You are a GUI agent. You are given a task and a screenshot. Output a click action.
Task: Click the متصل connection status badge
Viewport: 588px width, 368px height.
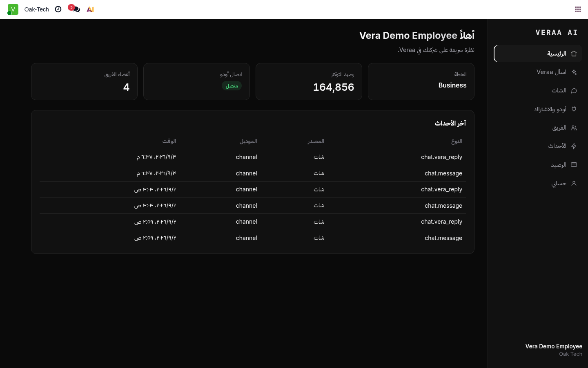coord(232,86)
